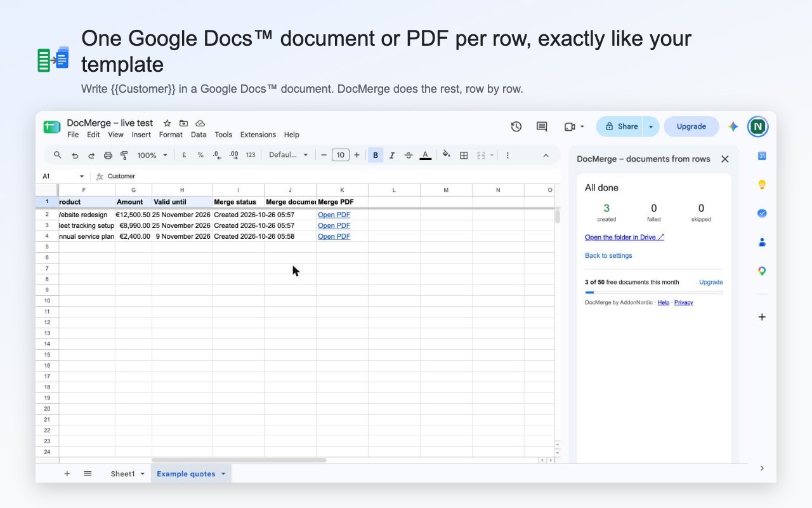Star the DocMerge – live test document
Screen dimensions: 812x508
[167, 123]
